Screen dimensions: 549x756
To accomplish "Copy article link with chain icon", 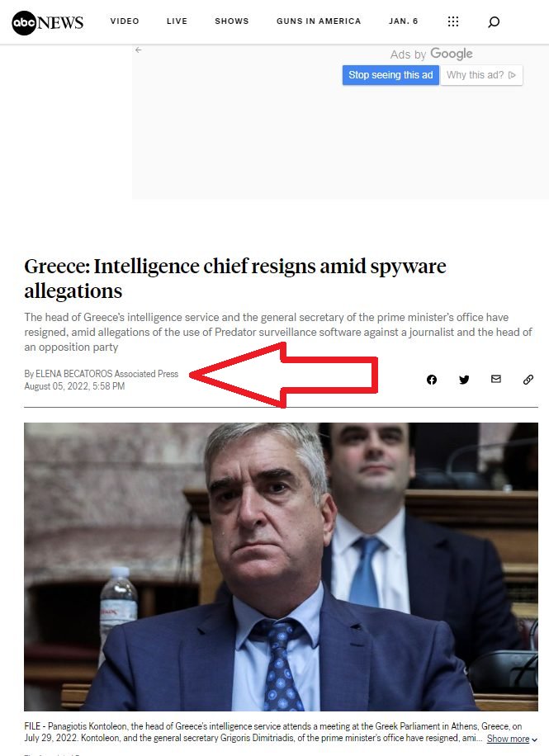I will click(528, 380).
